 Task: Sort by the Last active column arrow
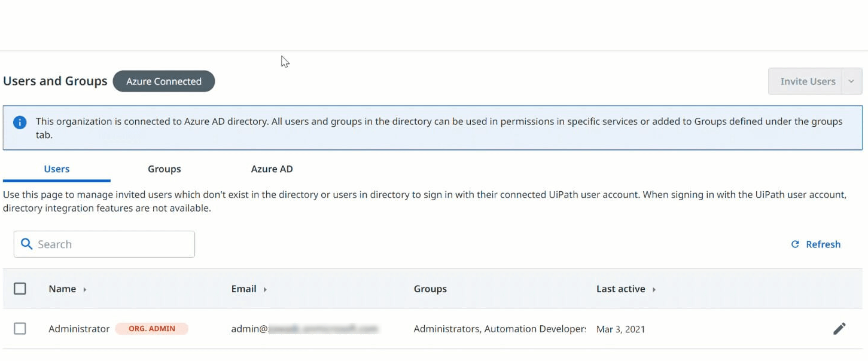[654, 289]
